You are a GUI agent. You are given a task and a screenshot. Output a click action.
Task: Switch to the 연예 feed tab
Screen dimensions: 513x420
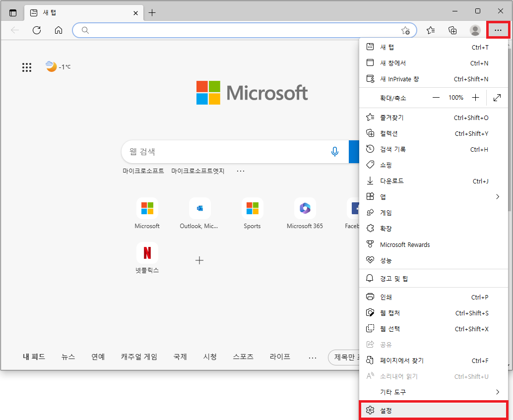point(98,357)
